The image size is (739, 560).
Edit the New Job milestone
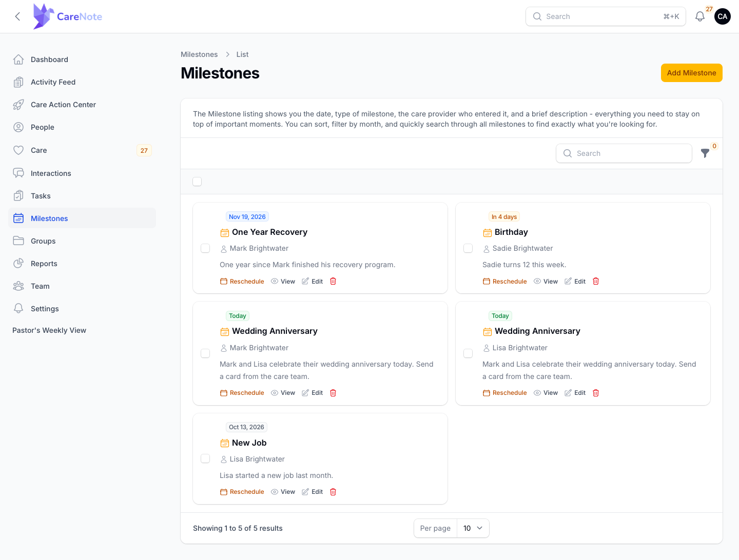pos(313,492)
